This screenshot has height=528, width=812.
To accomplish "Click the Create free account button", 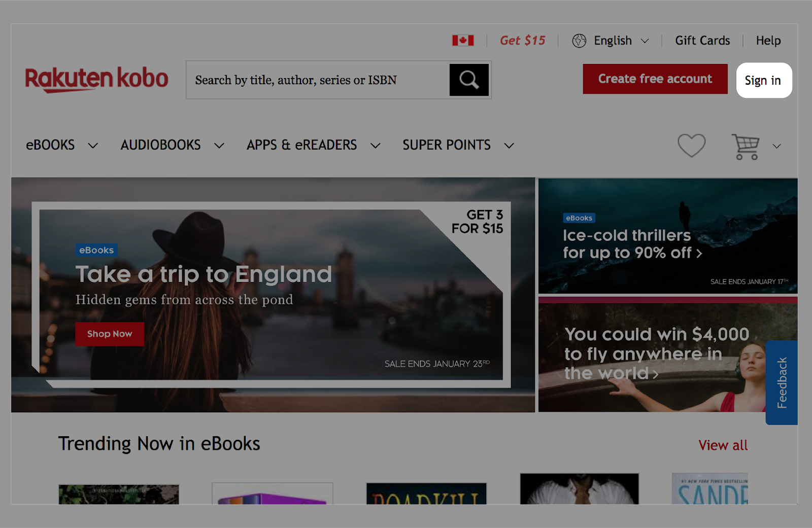I will click(655, 79).
